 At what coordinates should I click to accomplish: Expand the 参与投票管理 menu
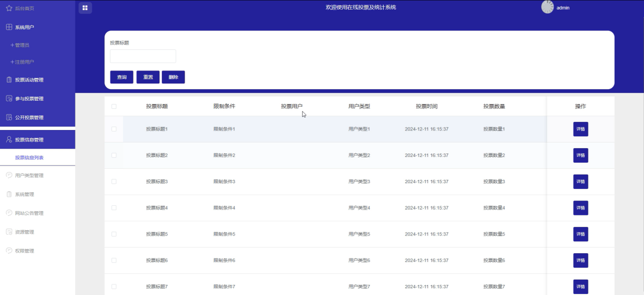click(37, 98)
